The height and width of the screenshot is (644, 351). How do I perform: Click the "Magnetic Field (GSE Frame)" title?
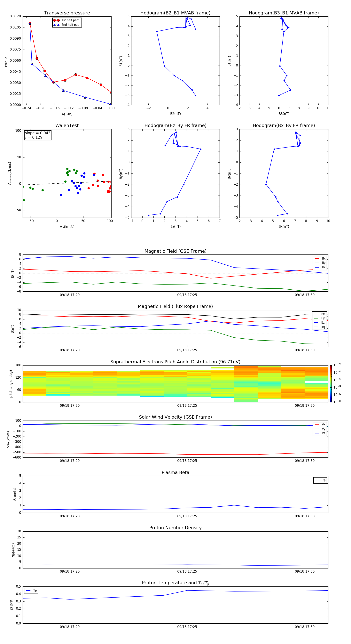point(175,251)
